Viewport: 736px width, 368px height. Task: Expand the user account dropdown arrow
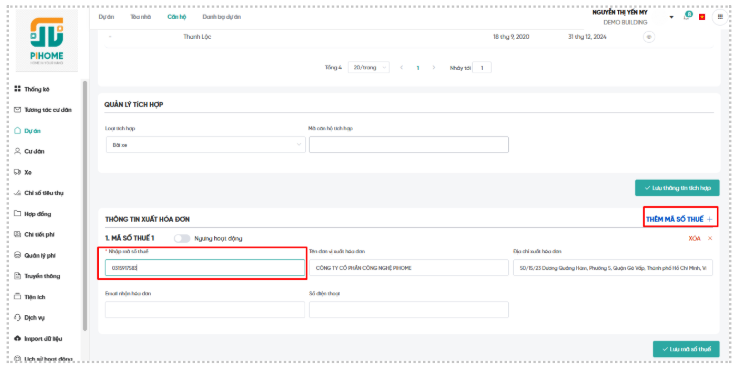pos(671,17)
